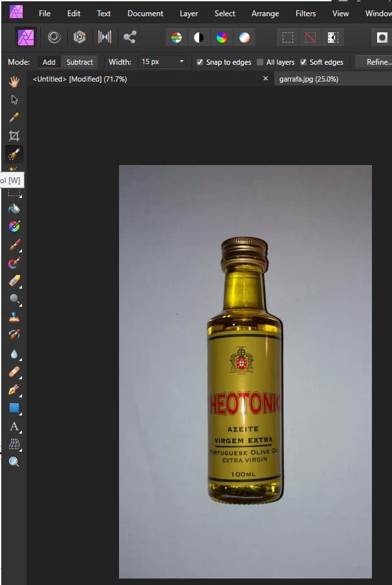This screenshot has height=585, width=392.
Task: Close the <Untitled> document tab
Action: (x=266, y=78)
